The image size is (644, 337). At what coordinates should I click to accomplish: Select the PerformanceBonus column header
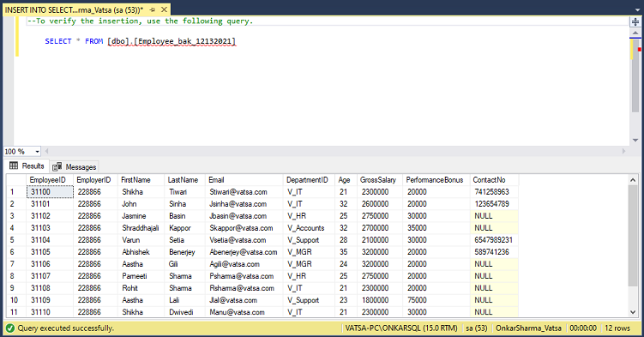pos(436,180)
